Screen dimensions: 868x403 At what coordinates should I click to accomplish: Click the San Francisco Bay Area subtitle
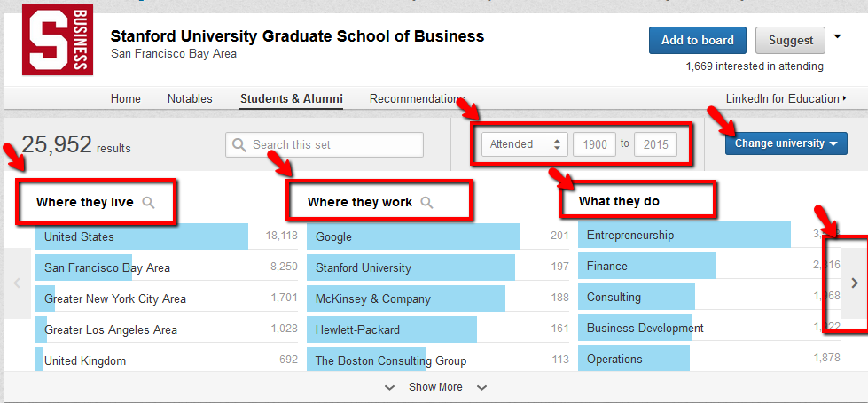click(x=173, y=54)
